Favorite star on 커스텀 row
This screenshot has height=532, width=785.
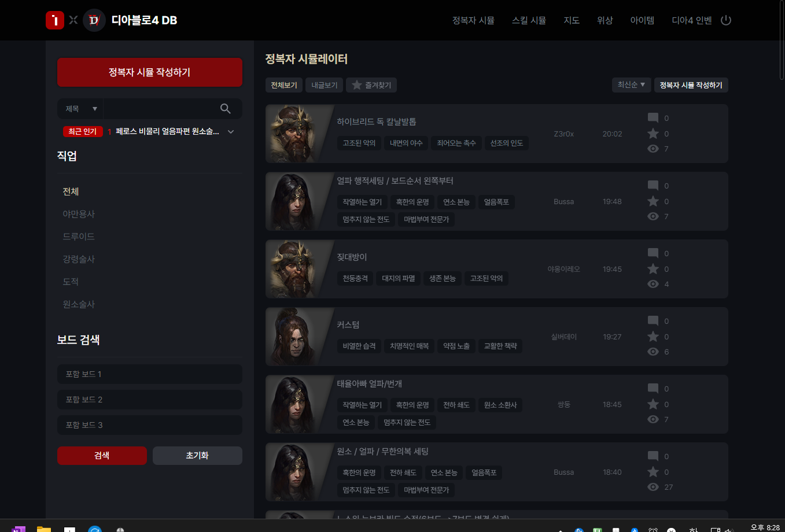click(x=653, y=337)
